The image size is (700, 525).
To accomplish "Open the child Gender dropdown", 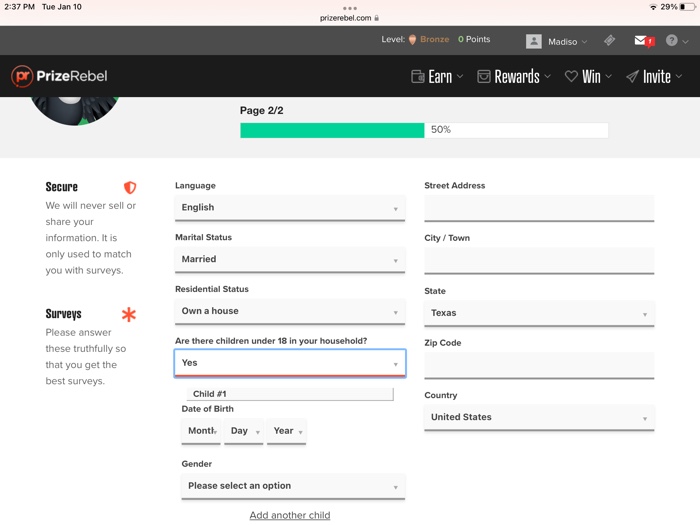I will click(x=293, y=486).
